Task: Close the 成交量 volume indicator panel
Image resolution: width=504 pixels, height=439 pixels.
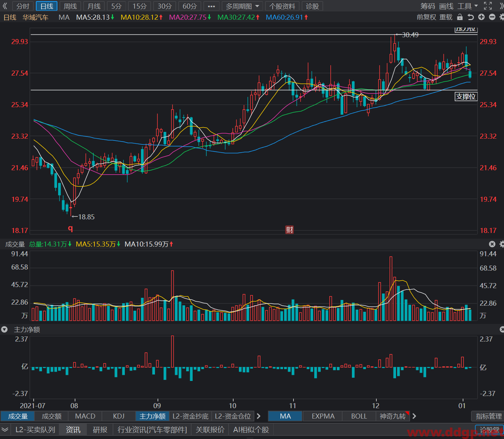Action: 492,244
